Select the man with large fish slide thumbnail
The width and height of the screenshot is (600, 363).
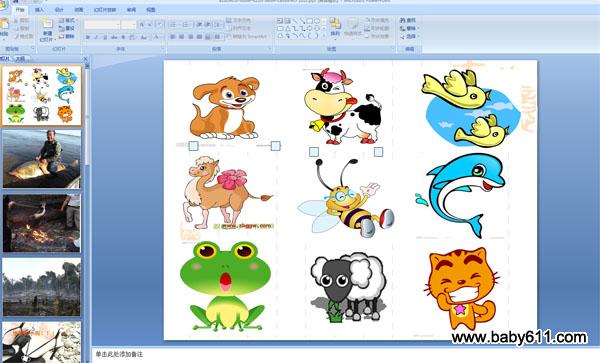coord(42,159)
